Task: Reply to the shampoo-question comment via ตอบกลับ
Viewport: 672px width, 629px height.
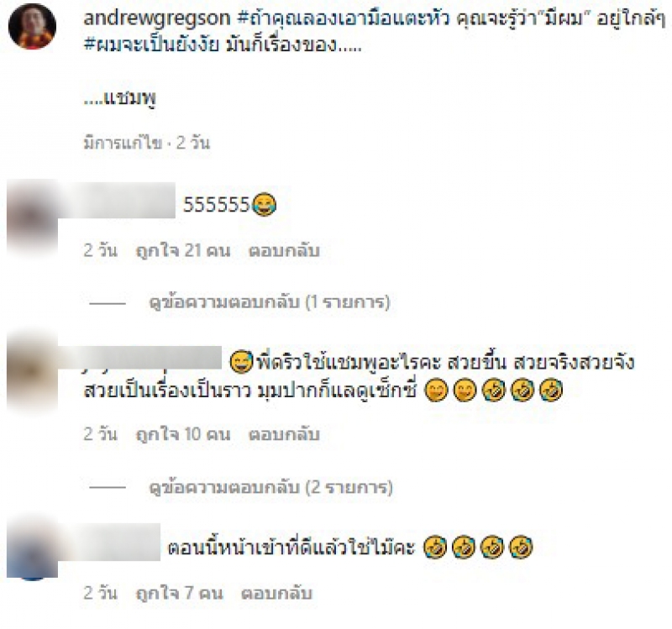Action: pos(284,434)
